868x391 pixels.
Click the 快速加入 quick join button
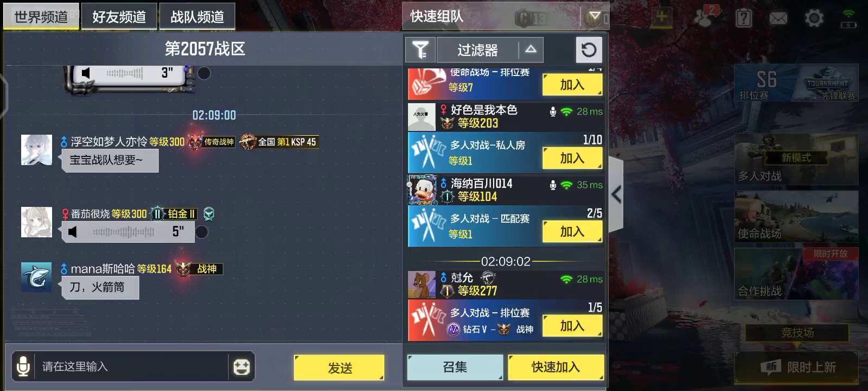(x=556, y=367)
